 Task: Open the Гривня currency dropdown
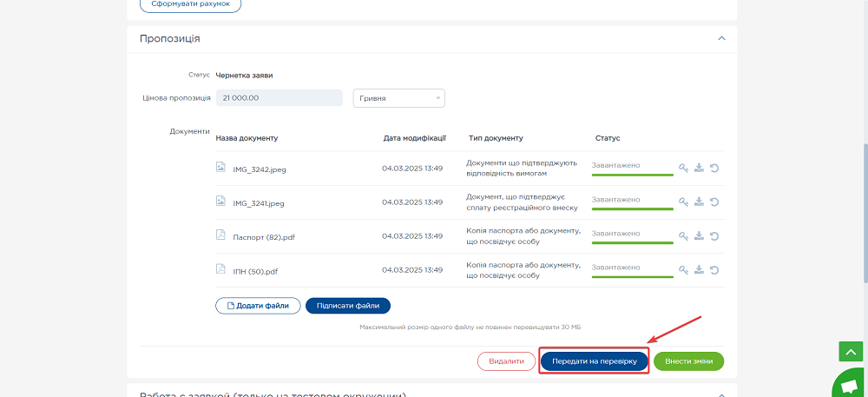(398, 98)
